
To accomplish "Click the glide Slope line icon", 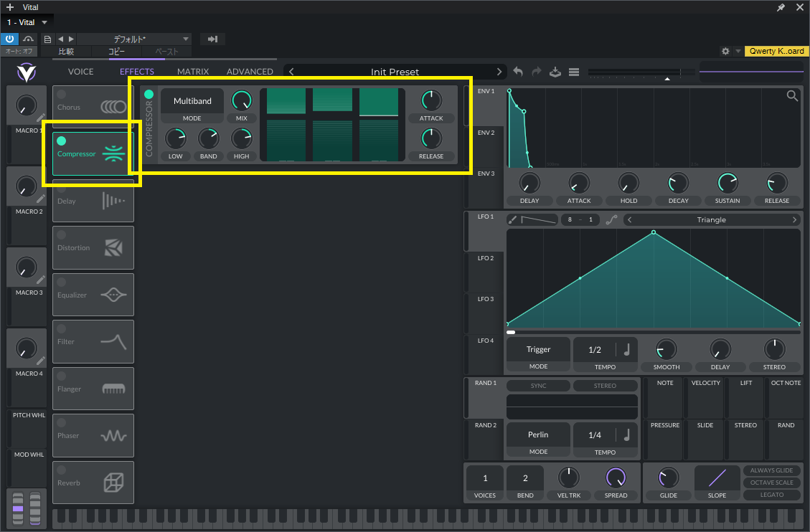I will tap(717, 478).
